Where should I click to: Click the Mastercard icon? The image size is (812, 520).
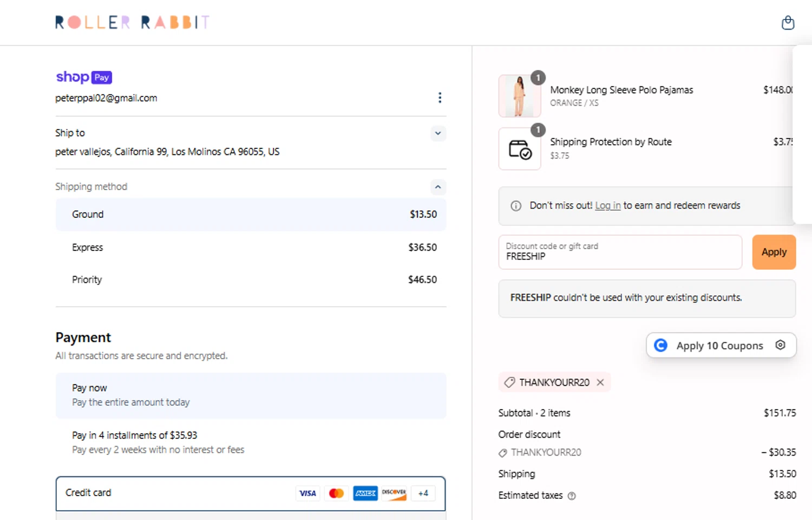336,493
